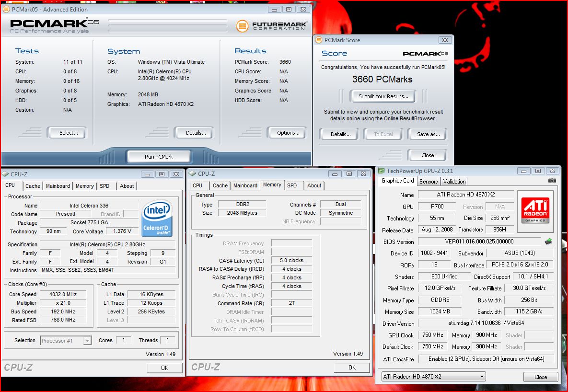Click the BIOS save chip icon in GPU-Z
This screenshot has height=392, width=568.
548,242
